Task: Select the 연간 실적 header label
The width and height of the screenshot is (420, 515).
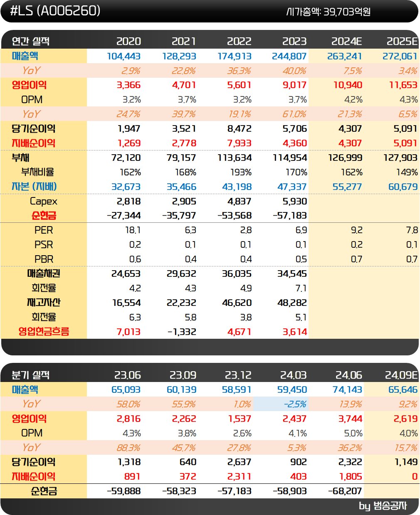Action: click(31, 41)
